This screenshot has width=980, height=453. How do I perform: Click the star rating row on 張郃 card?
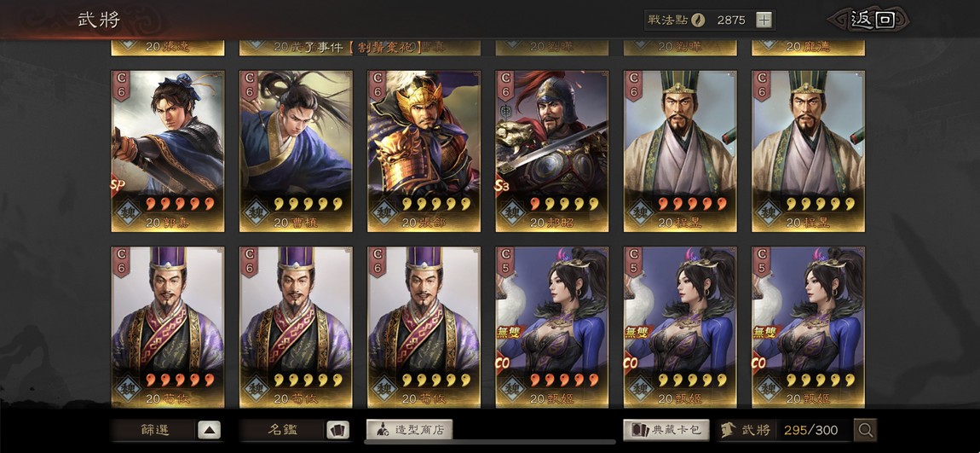(436, 204)
